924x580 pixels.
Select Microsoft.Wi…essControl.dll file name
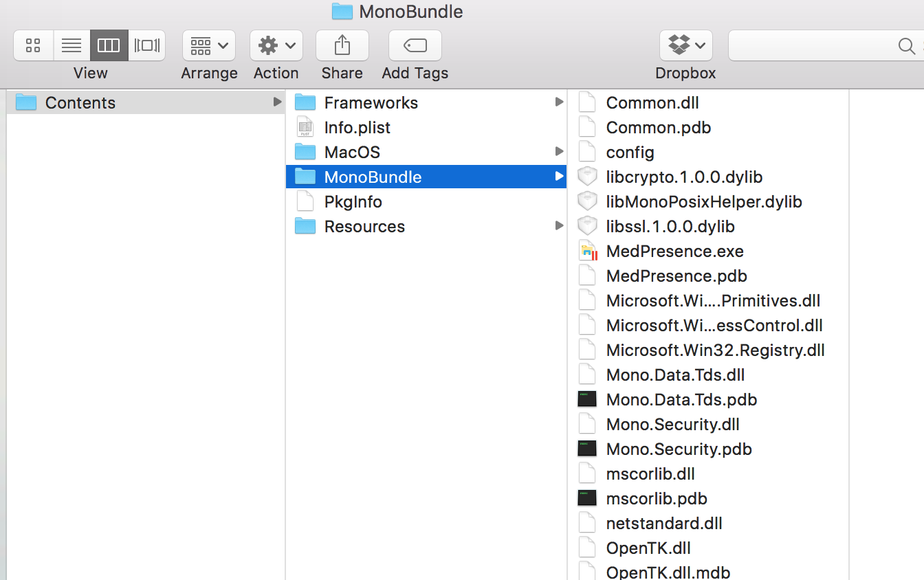(x=714, y=325)
